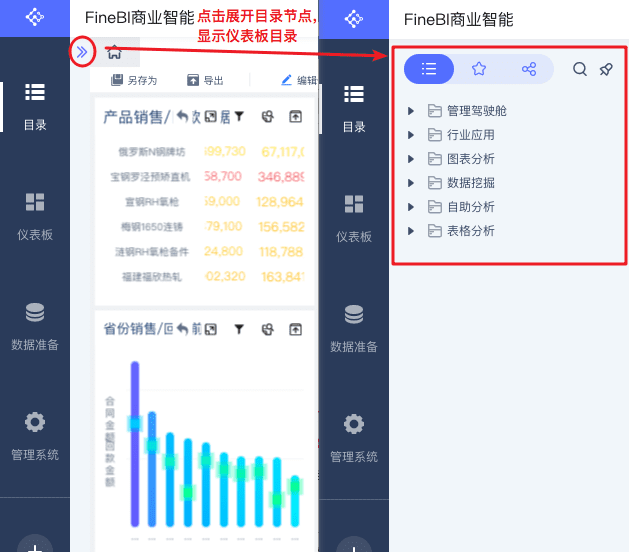Viewport: 629px width, 552px height.
Task: Select the directory list tab
Action: (x=429, y=69)
